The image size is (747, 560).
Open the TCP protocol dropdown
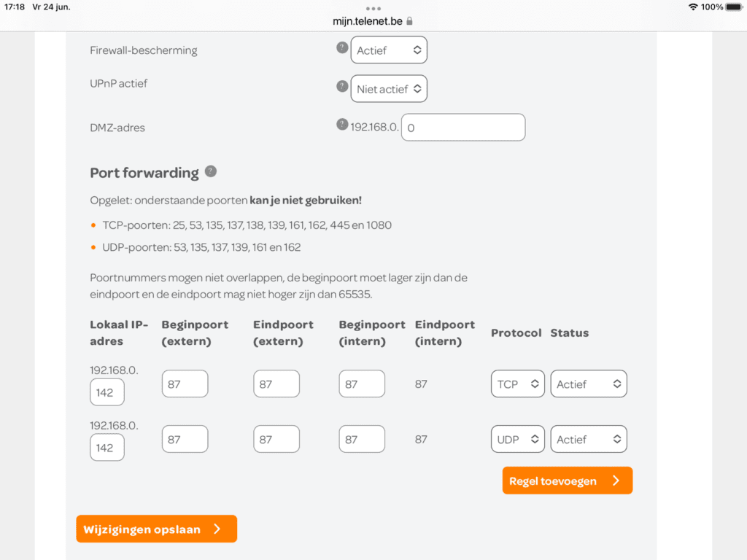pyautogui.click(x=517, y=384)
